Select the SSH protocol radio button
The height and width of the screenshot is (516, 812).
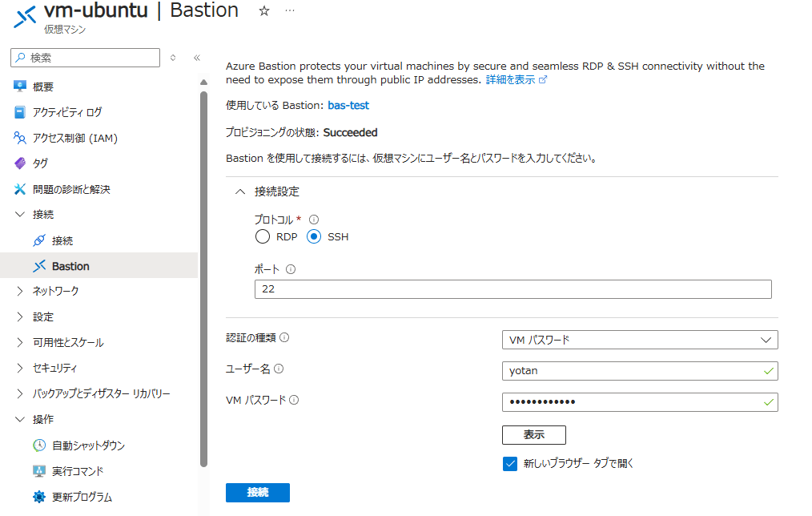(x=314, y=236)
